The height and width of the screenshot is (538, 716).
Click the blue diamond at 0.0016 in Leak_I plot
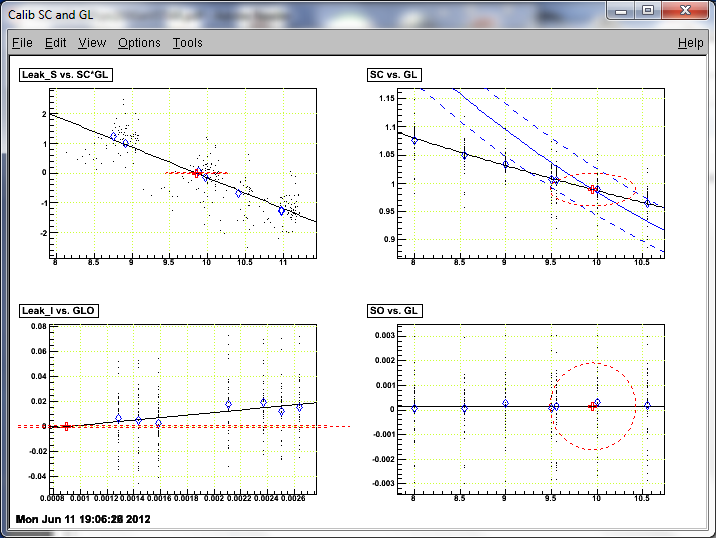[158, 423]
